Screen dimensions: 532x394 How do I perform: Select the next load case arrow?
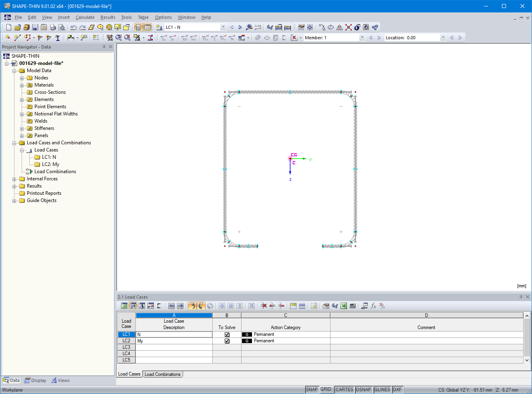[x=240, y=27]
